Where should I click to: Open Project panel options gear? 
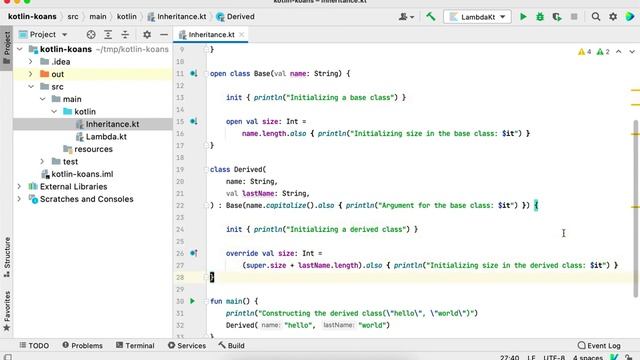point(147,35)
